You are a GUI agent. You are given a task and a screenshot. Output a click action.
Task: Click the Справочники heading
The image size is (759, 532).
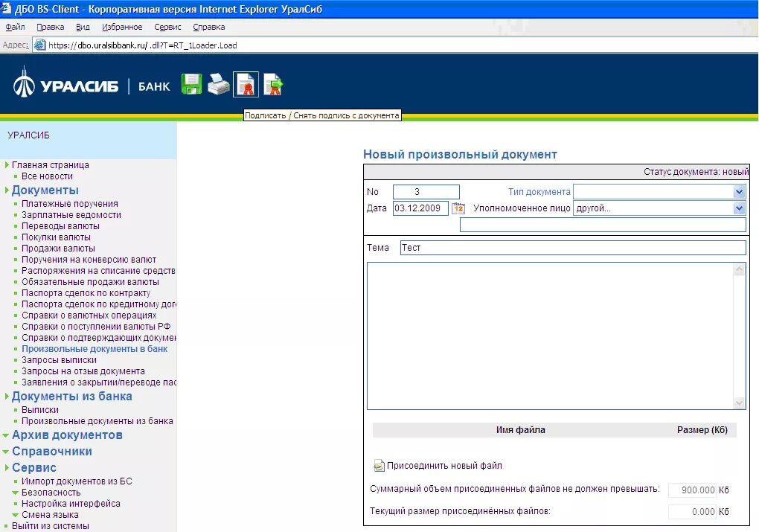click(52, 451)
